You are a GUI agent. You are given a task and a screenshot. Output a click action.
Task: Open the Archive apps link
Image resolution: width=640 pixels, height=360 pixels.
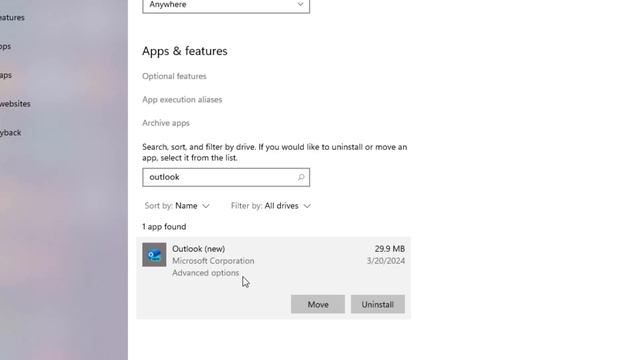pos(166,123)
